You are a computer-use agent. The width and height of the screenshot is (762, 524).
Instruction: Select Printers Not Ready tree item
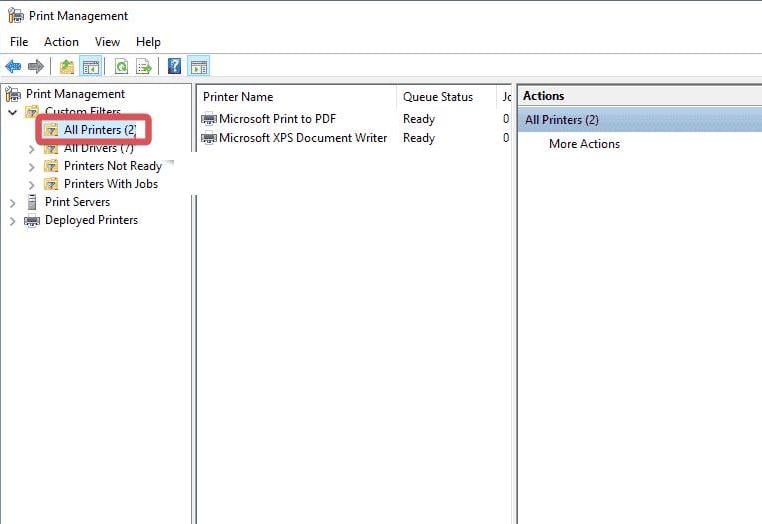(113, 166)
